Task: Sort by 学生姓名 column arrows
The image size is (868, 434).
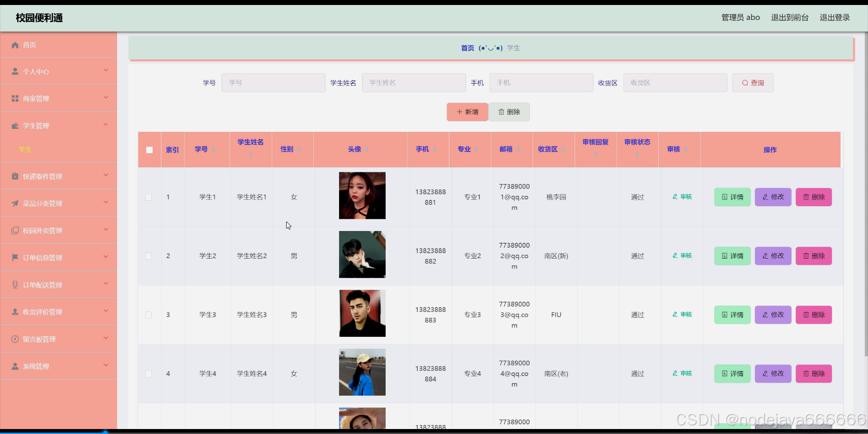Action: [251, 155]
